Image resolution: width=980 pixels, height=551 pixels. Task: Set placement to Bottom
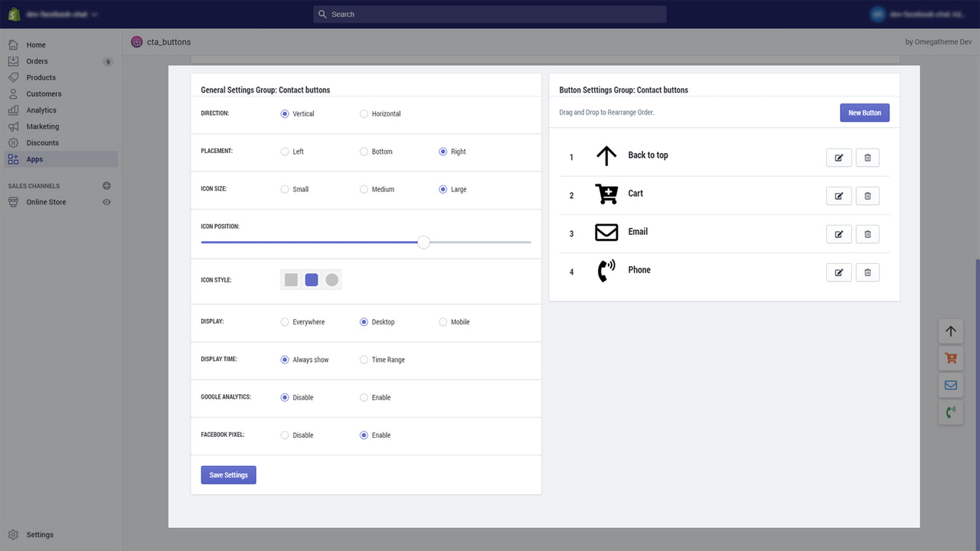[x=363, y=152]
